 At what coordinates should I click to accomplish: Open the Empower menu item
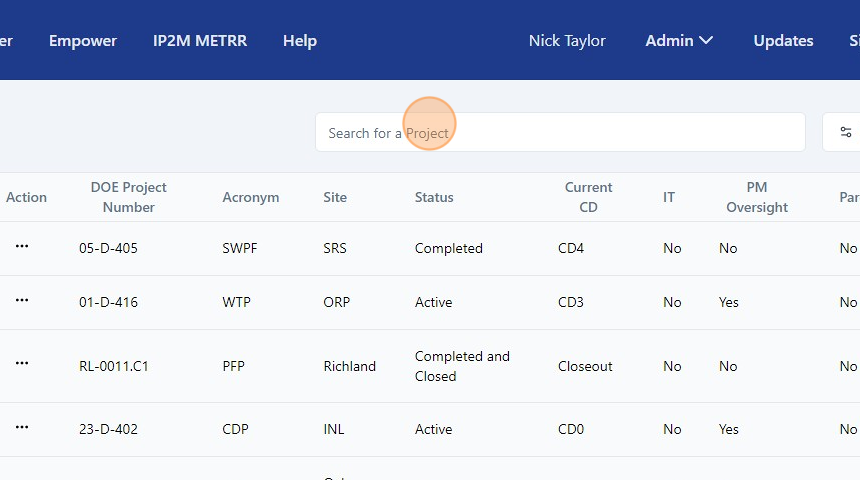click(x=83, y=41)
